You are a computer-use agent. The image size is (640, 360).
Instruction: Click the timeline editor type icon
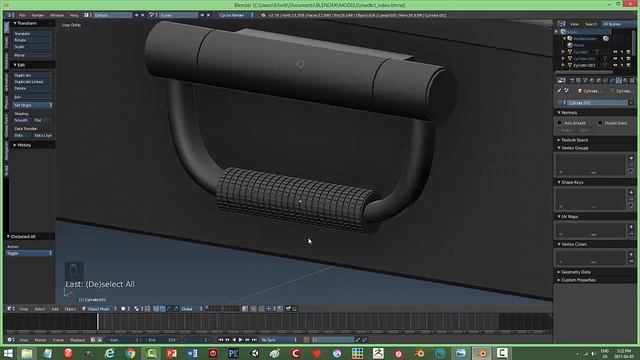point(10,340)
